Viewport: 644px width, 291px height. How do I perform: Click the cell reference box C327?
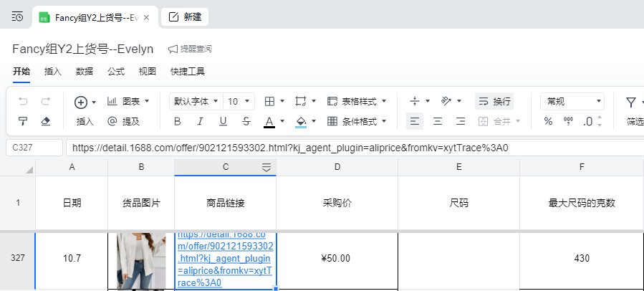coord(34,148)
